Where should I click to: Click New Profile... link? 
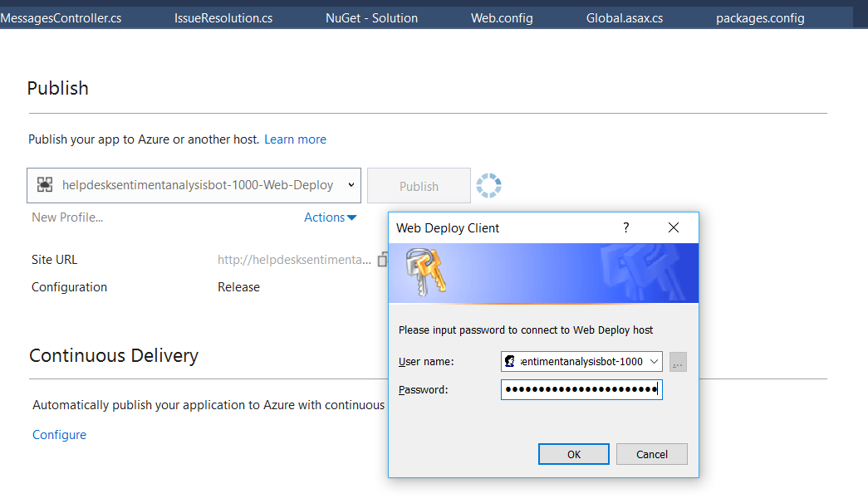tap(67, 217)
